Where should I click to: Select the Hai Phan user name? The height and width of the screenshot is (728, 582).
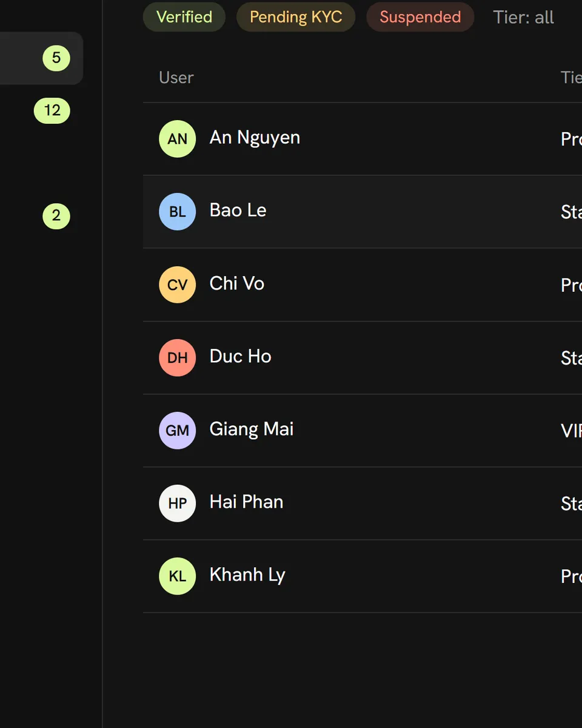(x=247, y=502)
